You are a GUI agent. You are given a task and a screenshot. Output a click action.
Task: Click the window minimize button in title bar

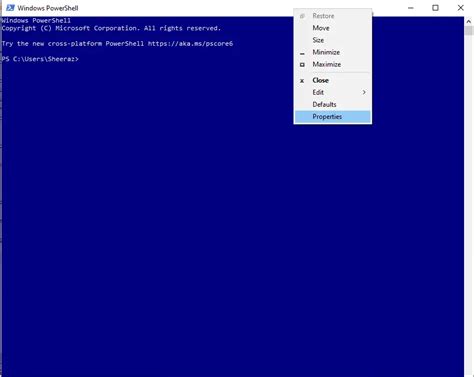pos(411,8)
